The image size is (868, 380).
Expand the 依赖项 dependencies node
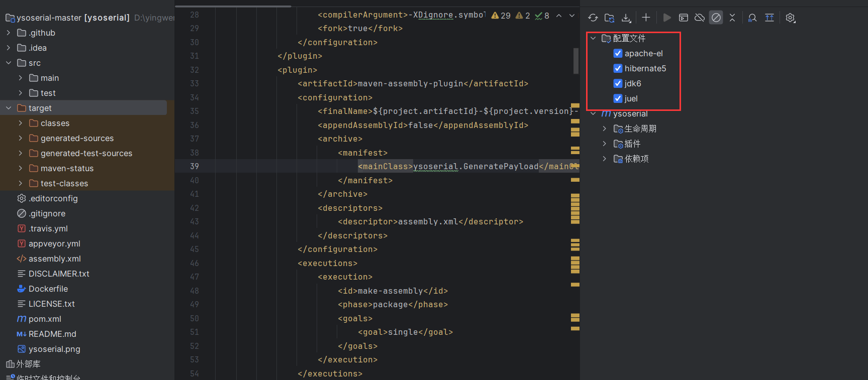click(x=605, y=159)
